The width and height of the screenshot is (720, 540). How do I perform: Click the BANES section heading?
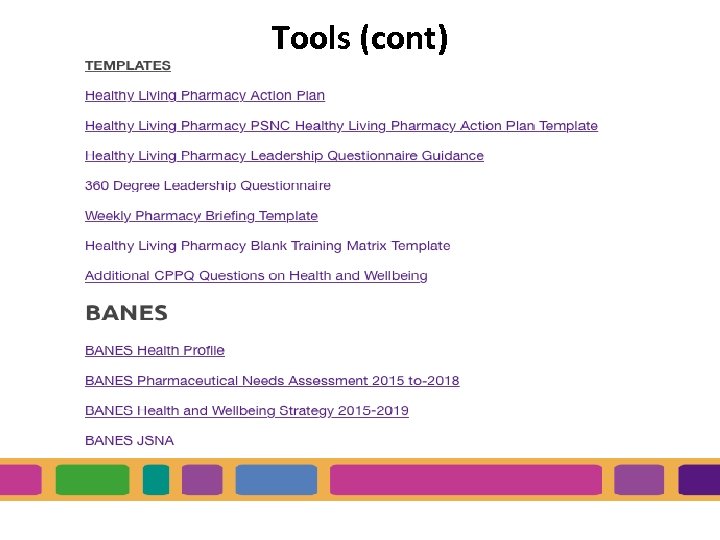tap(126, 313)
